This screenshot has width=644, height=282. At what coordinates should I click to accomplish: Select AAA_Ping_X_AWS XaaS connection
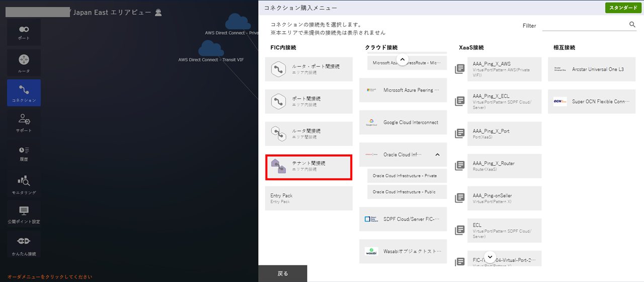[504, 69]
